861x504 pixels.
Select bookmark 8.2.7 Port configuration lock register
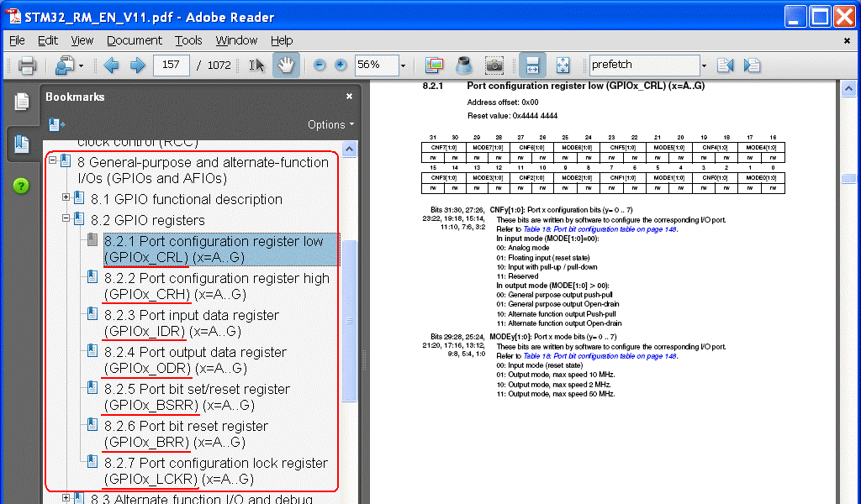(x=216, y=470)
